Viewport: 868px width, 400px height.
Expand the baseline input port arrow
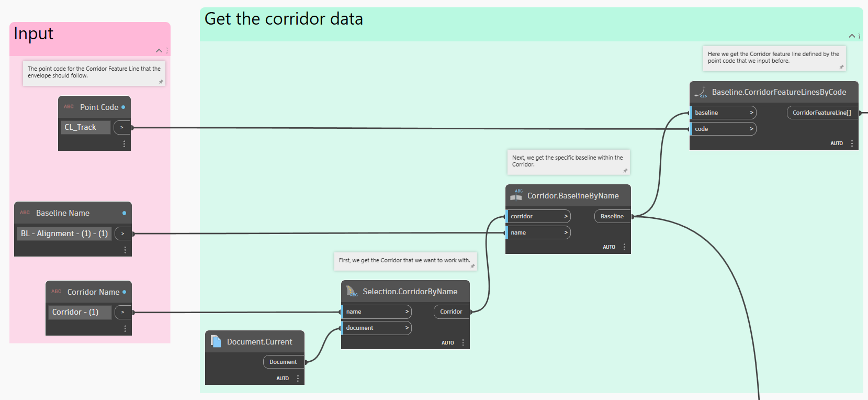click(751, 113)
